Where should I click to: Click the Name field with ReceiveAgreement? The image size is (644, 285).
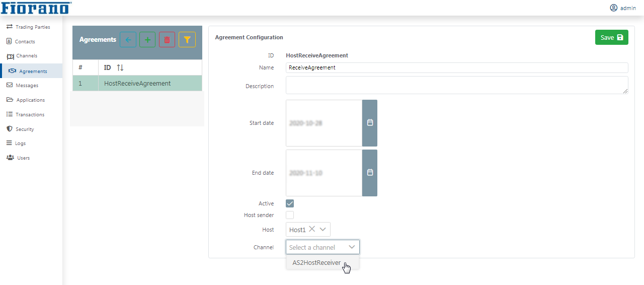pos(457,67)
